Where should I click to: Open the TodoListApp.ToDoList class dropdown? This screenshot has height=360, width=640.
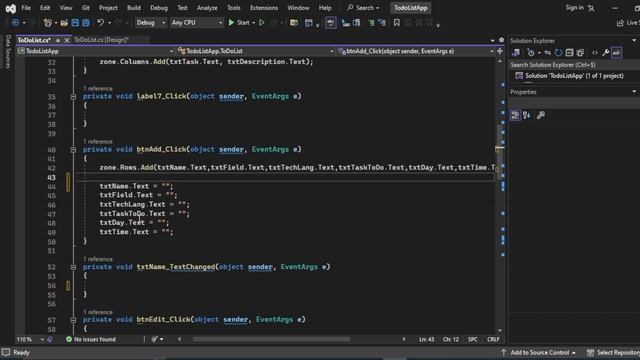click(255, 51)
